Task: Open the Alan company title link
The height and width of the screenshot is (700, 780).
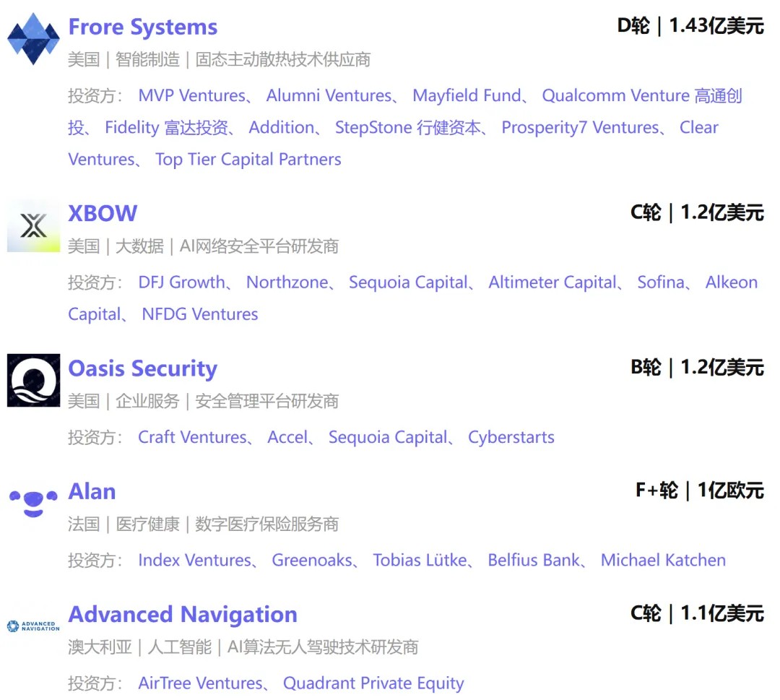Action: point(92,491)
